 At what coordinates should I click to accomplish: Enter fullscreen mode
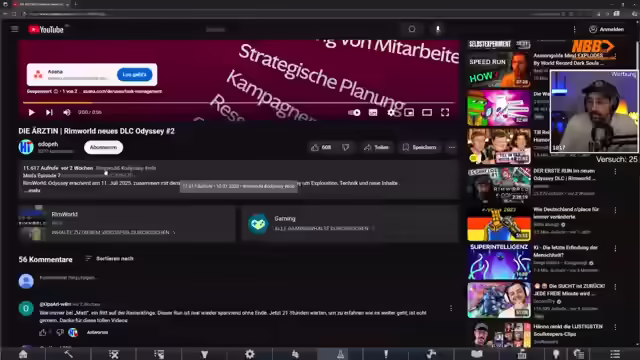pos(445,112)
